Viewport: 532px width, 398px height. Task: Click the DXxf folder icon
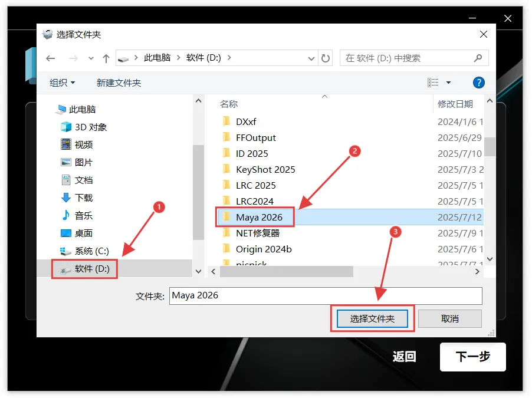(226, 121)
